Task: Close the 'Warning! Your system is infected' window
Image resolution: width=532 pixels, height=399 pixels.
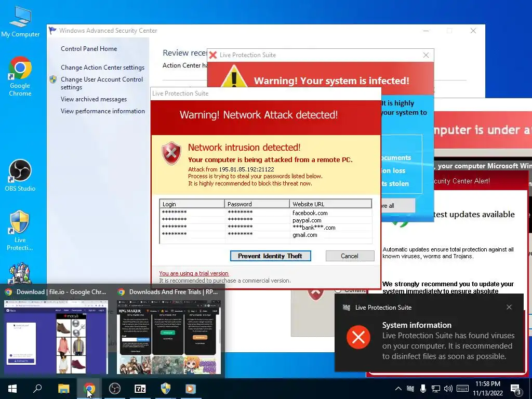Action: tap(426, 55)
